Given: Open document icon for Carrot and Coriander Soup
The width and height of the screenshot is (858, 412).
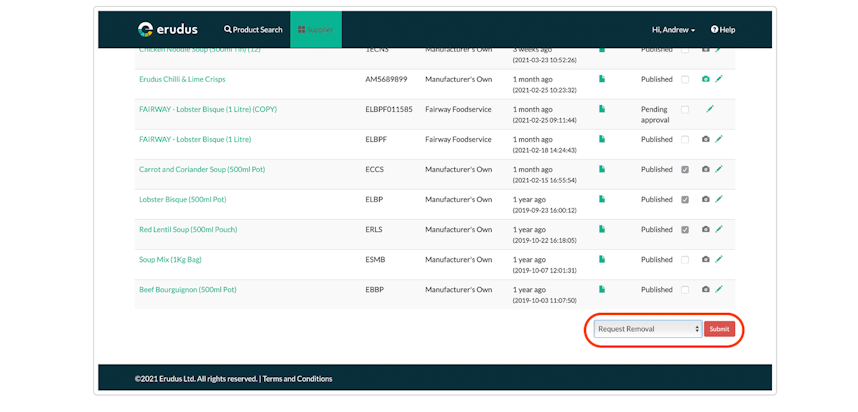Looking at the screenshot, I should 602,169.
